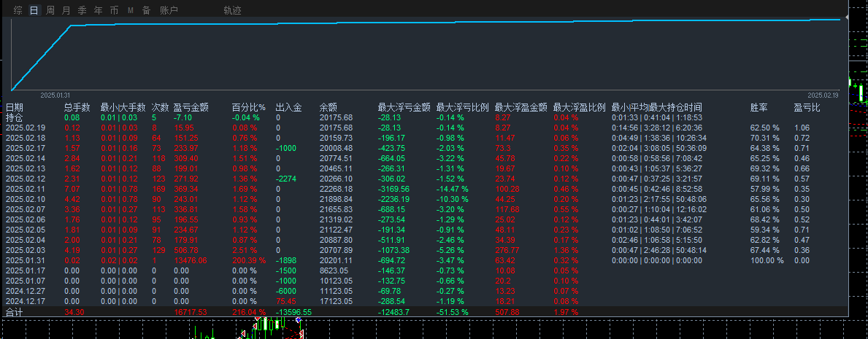Select the 2025.02.17 date row
The width and height of the screenshot is (868, 339).
(26, 148)
